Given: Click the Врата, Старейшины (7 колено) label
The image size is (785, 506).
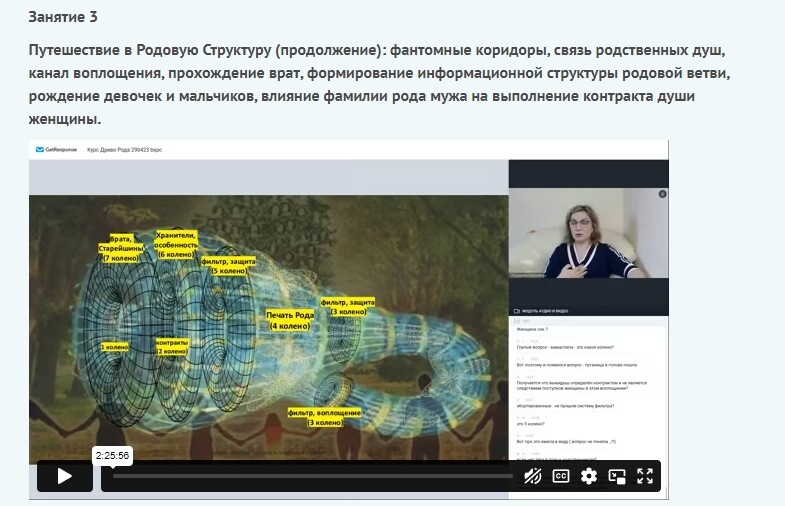Looking at the screenshot, I should [120, 247].
